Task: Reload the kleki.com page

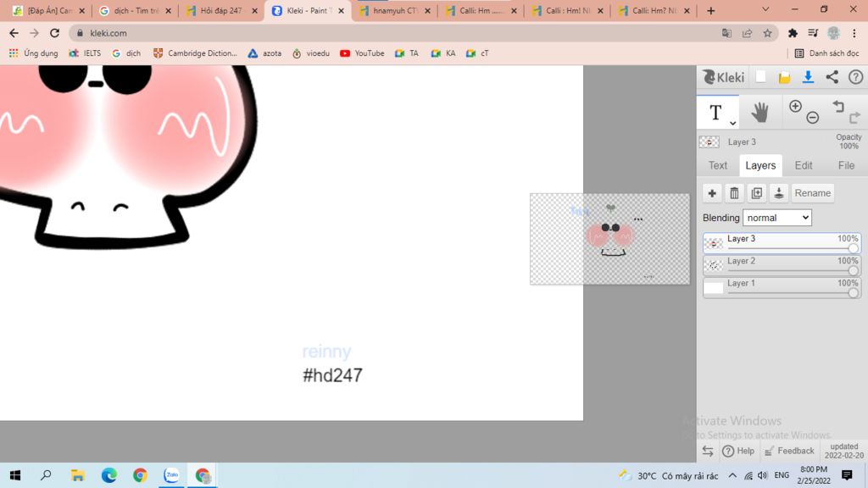Action: point(54,33)
